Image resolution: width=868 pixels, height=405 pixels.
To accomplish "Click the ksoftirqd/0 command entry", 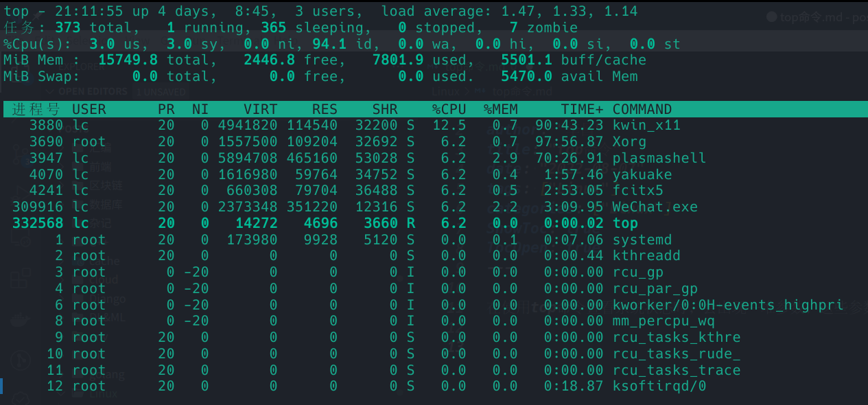I will (659, 386).
